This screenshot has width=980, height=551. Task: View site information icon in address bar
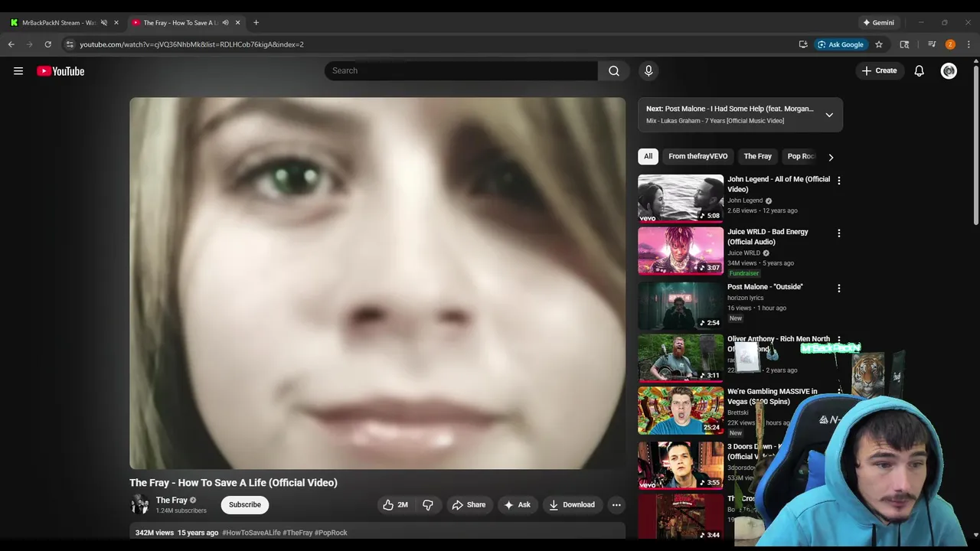click(x=69, y=44)
